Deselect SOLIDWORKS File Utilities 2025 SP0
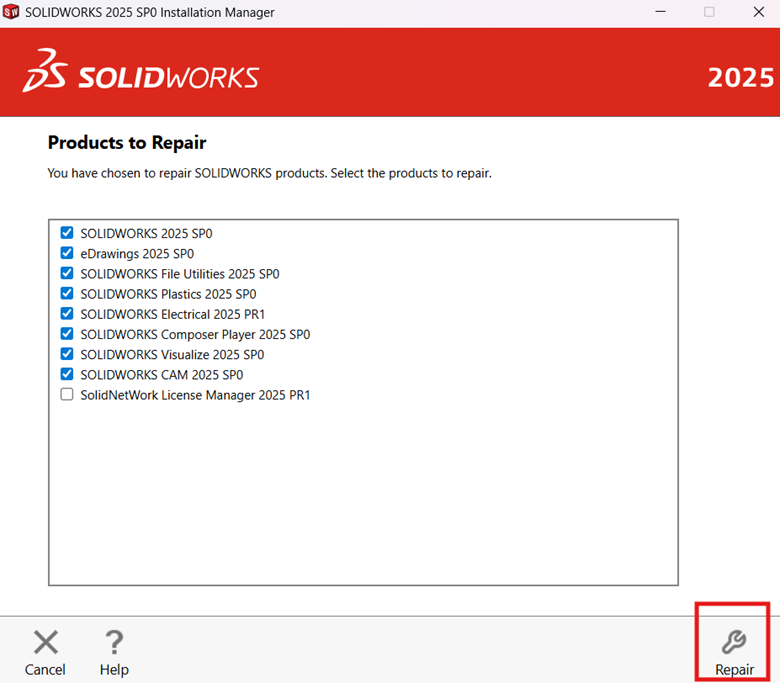780x683 pixels. pos(67,273)
